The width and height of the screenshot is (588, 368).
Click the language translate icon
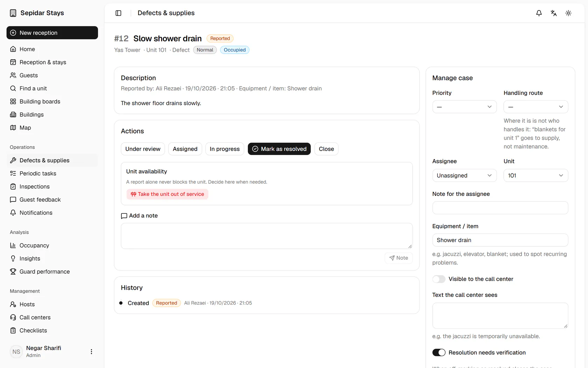pyautogui.click(x=554, y=13)
